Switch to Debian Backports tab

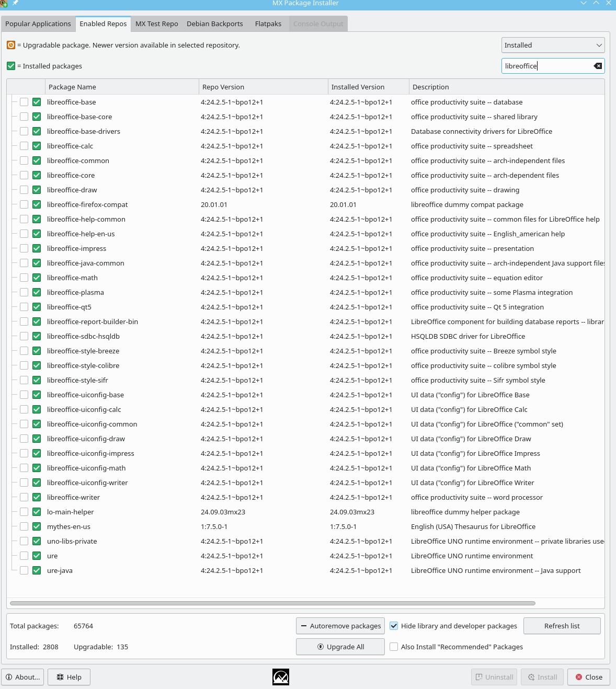click(x=215, y=24)
